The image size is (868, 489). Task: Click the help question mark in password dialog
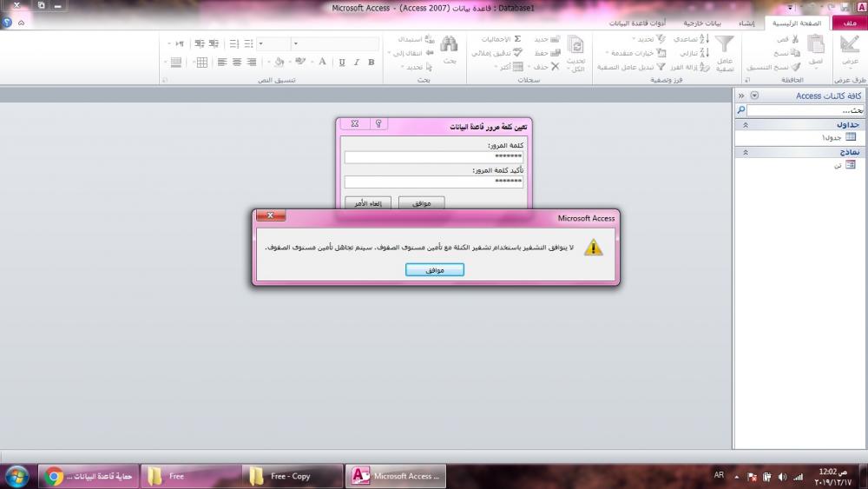tap(378, 123)
